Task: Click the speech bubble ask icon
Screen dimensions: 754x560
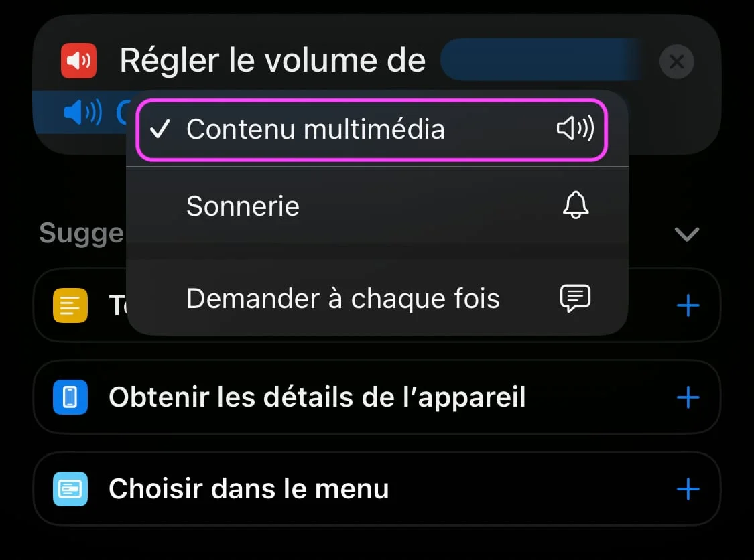Action: pos(575,298)
